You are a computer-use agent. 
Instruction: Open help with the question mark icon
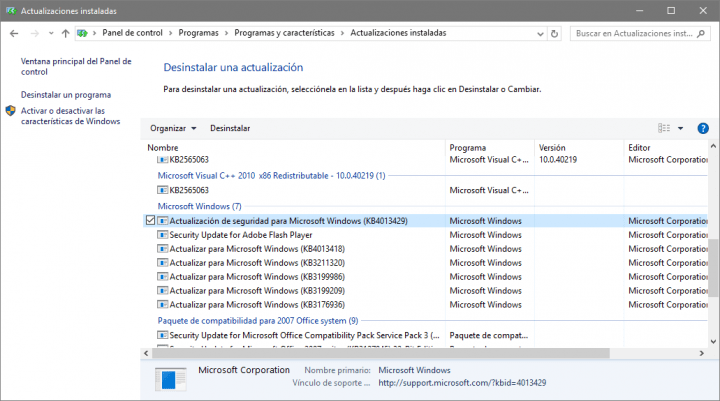(703, 128)
